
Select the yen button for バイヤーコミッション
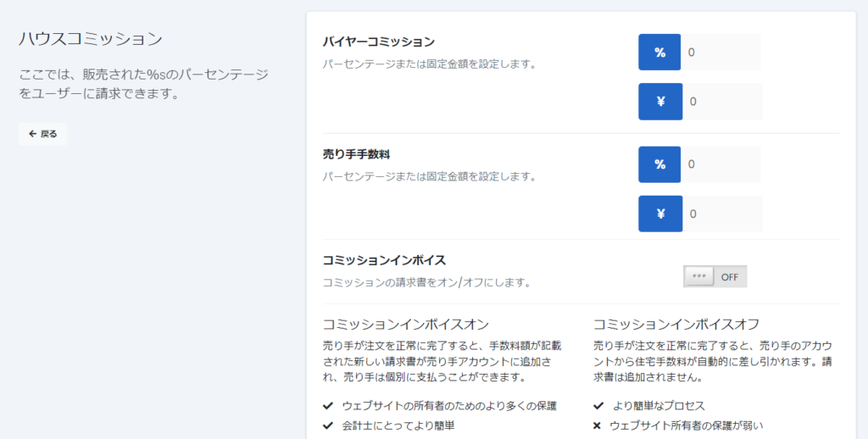coord(659,102)
